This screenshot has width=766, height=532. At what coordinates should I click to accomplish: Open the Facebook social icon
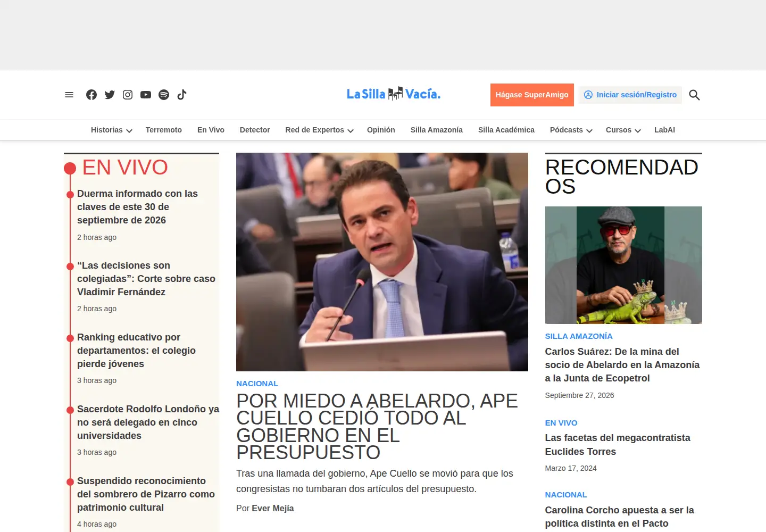click(91, 95)
